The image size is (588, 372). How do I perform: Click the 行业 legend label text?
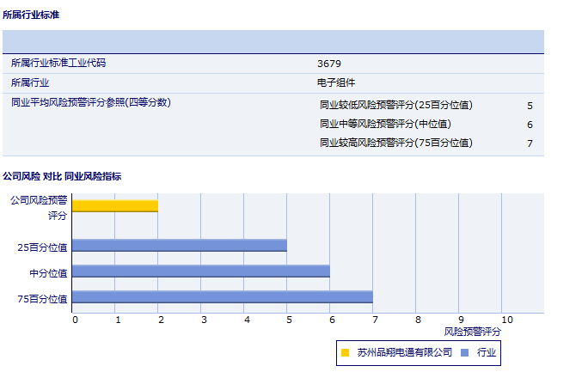click(x=487, y=352)
